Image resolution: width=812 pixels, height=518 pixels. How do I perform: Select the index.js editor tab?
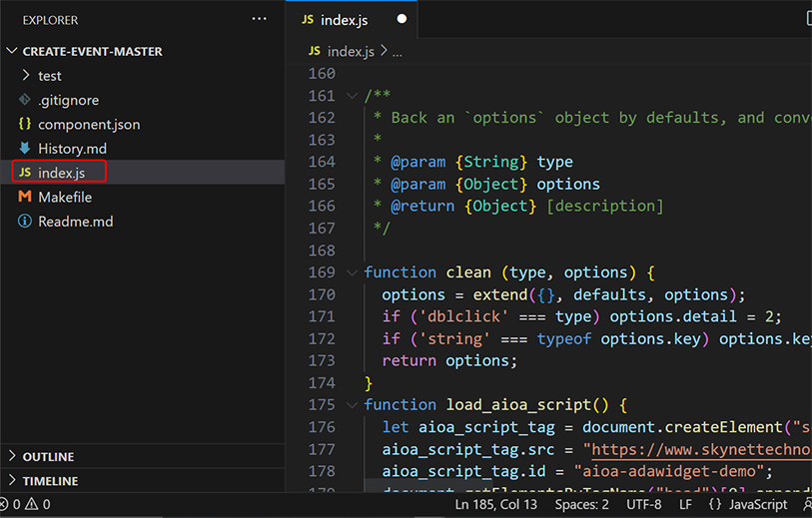346,19
